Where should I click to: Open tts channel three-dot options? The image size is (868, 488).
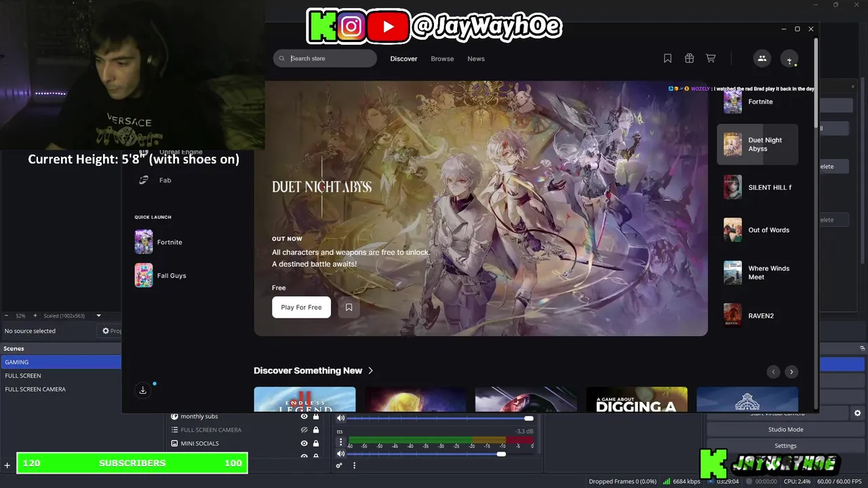point(341,442)
